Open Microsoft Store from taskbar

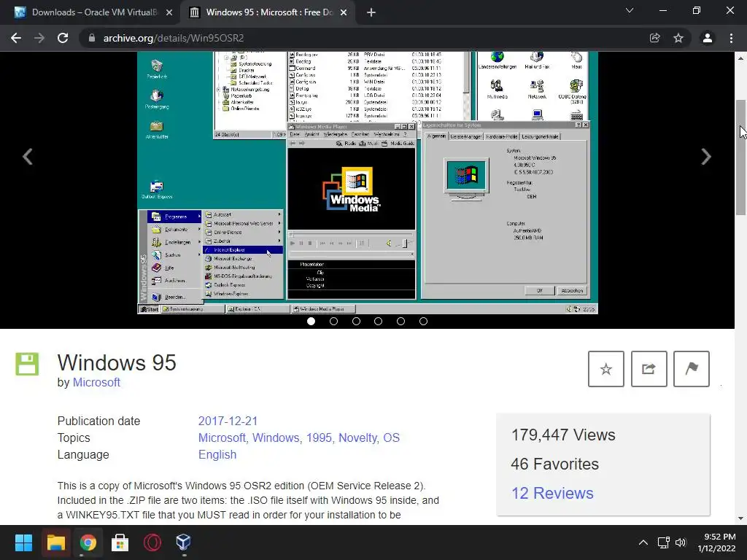tap(120, 542)
